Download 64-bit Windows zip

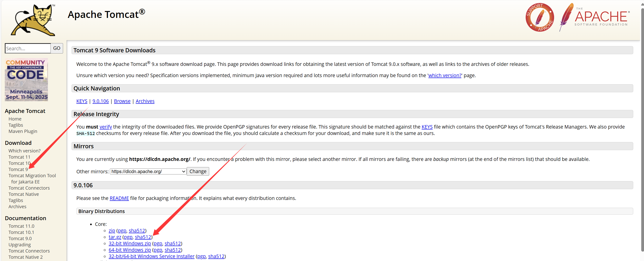coord(130,250)
